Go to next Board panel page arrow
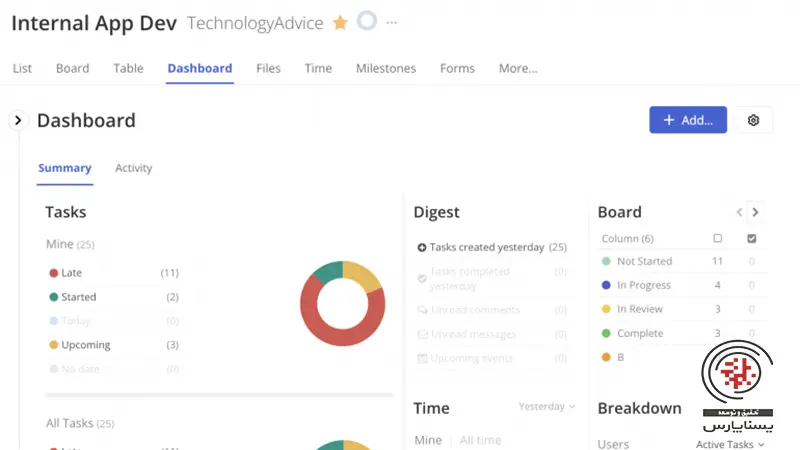The width and height of the screenshot is (800, 450). 756,212
